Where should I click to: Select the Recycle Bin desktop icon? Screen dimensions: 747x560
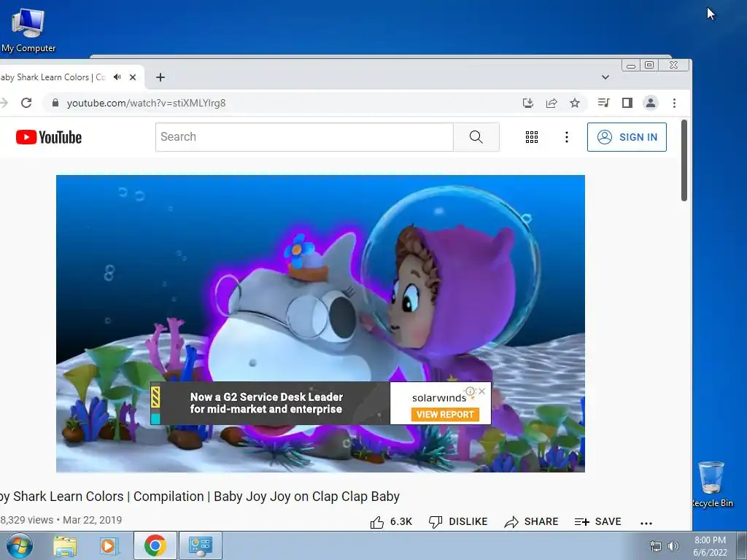pyautogui.click(x=712, y=484)
